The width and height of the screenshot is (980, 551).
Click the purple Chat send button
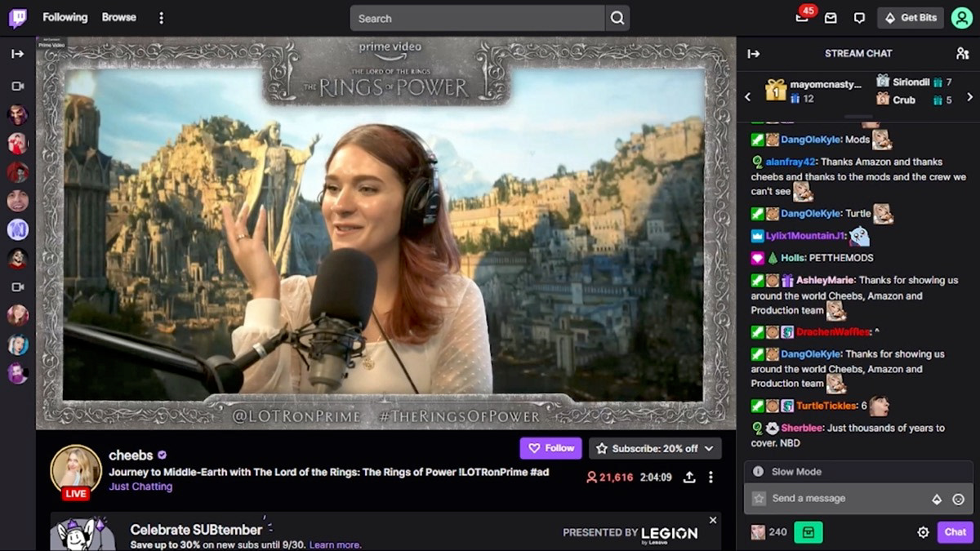pos(955,532)
